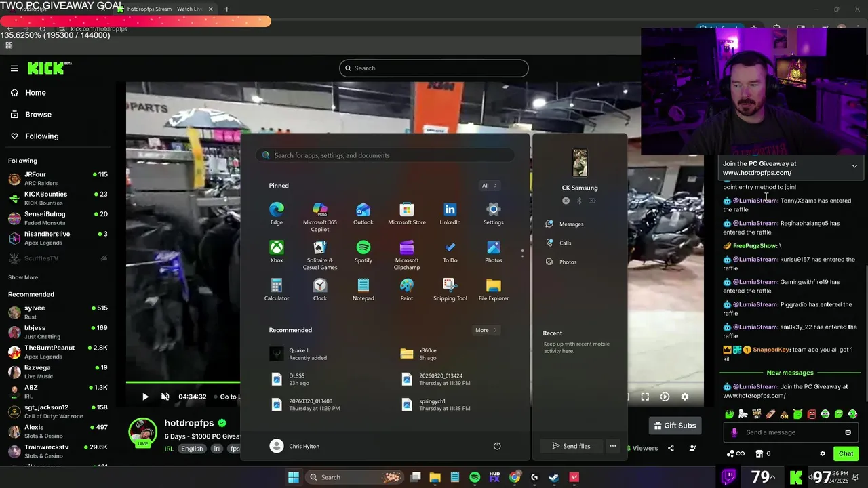The image size is (868, 488).
Task: Toggle phone link Bluetooth status icon
Action: point(579,201)
